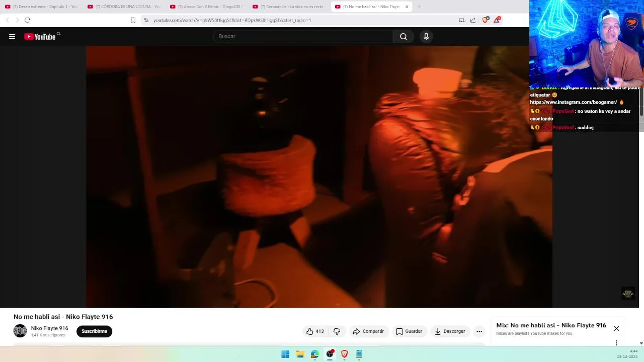Open taskbar clock showing 23-12-2025
This screenshot has height=362, width=644.
[628, 354]
